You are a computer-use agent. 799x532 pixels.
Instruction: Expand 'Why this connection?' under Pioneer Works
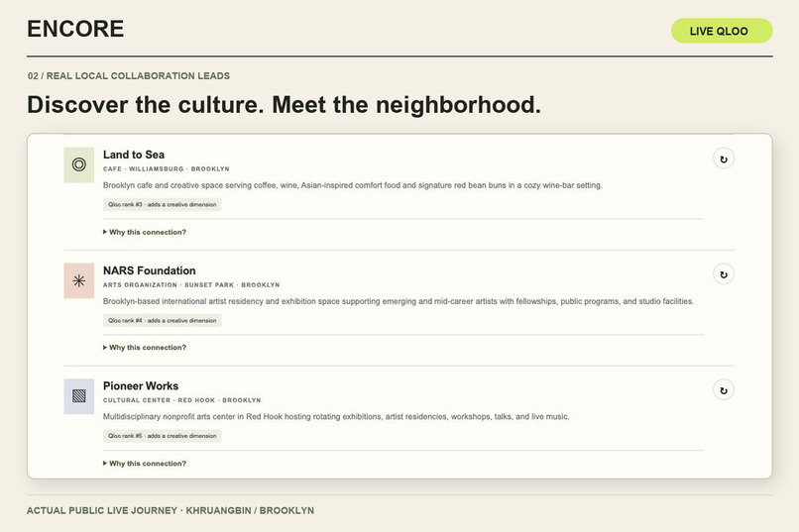pyautogui.click(x=145, y=464)
